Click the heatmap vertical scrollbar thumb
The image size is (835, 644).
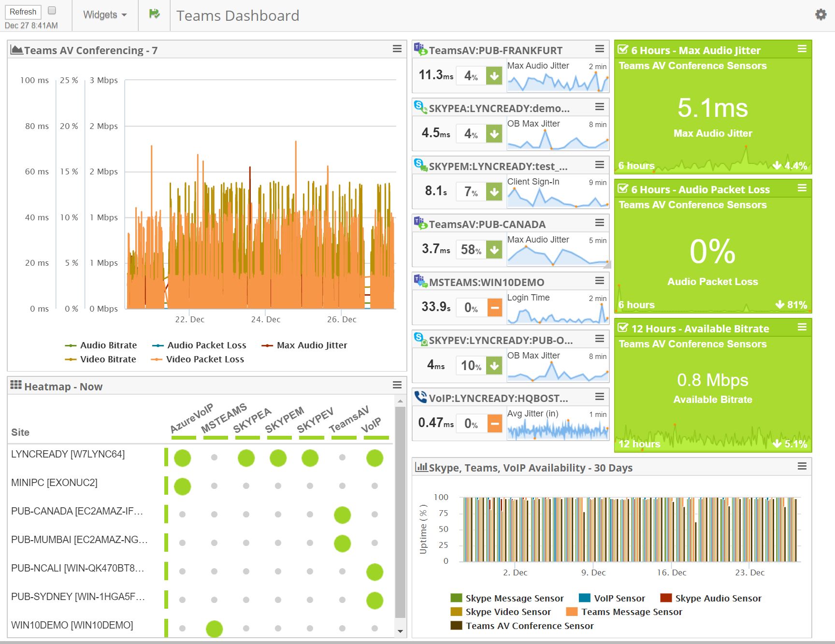400,512
